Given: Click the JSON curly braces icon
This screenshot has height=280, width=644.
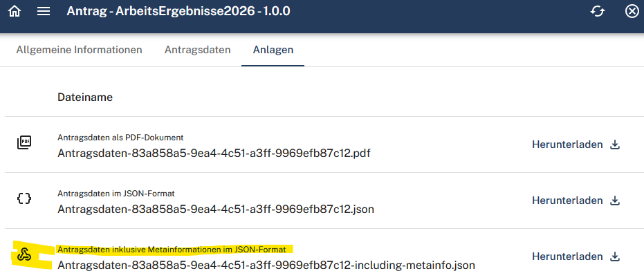Looking at the screenshot, I should coord(24,198).
